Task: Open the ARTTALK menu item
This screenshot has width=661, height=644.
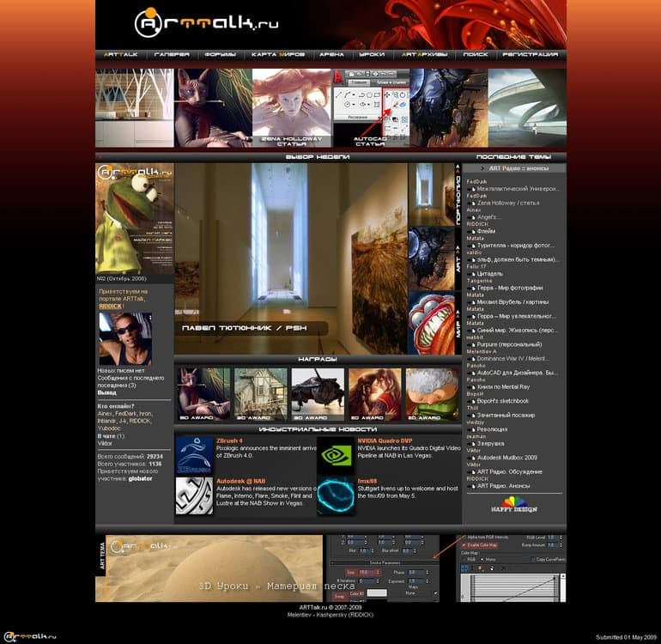Action: point(120,54)
